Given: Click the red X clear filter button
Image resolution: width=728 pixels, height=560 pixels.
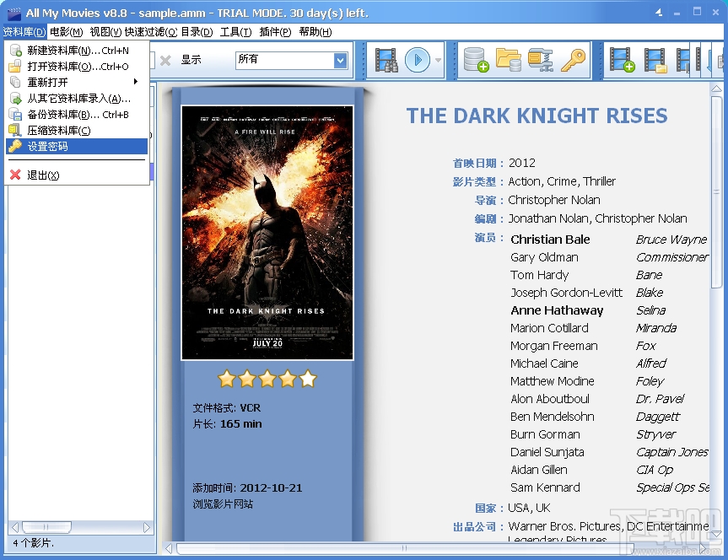Looking at the screenshot, I should (x=164, y=60).
